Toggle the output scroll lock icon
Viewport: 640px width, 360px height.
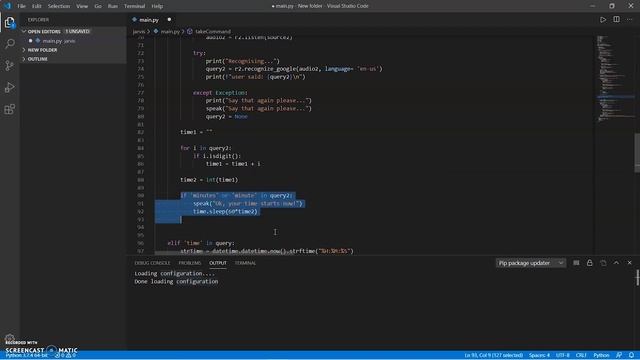pos(589,263)
